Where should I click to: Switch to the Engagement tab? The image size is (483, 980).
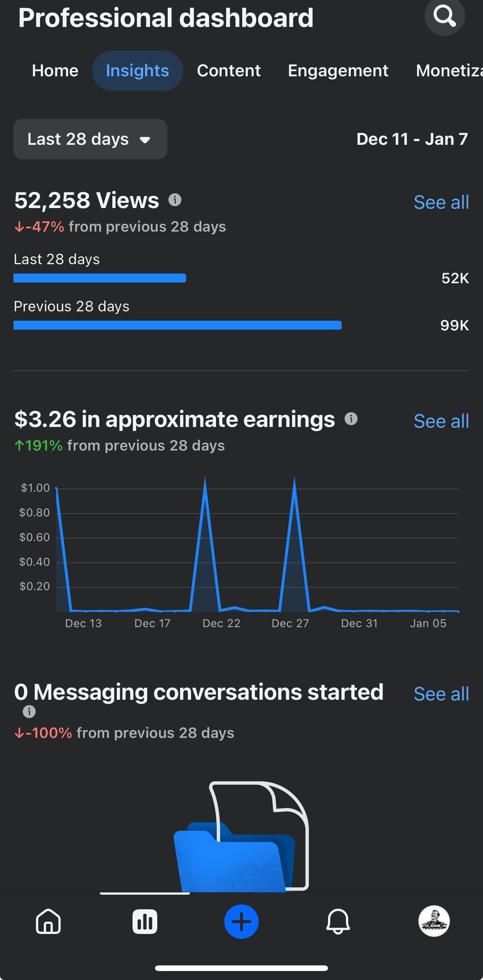(x=338, y=71)
